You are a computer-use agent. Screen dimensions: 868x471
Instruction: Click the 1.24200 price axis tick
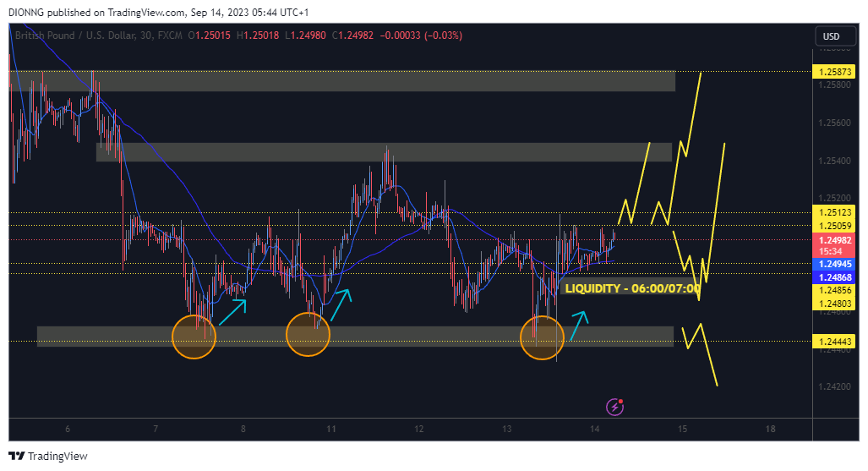[834, 386]
